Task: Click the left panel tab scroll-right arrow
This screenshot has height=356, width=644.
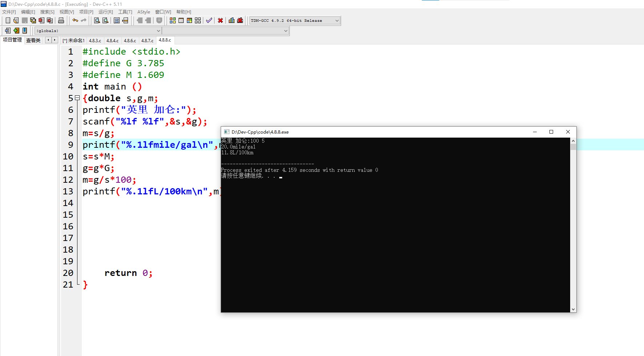Action: coord(55,40)
